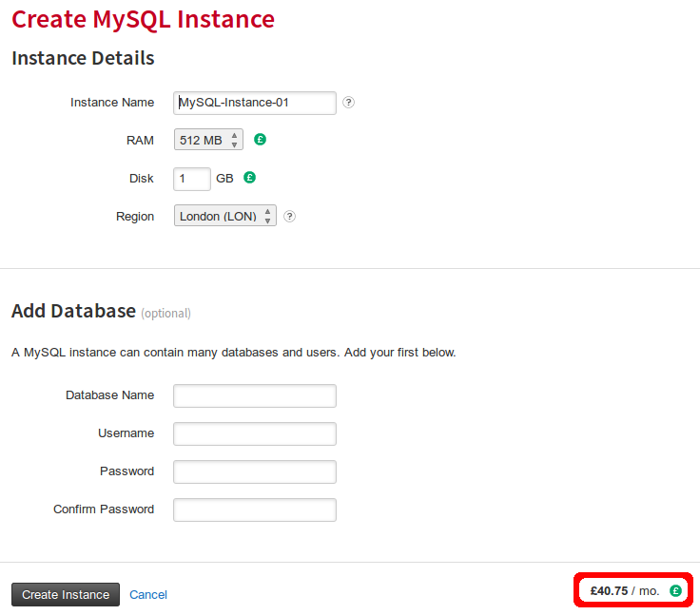Click the Database Name input field
This screenshot has width=700, height=615.
tap(255, 395)
